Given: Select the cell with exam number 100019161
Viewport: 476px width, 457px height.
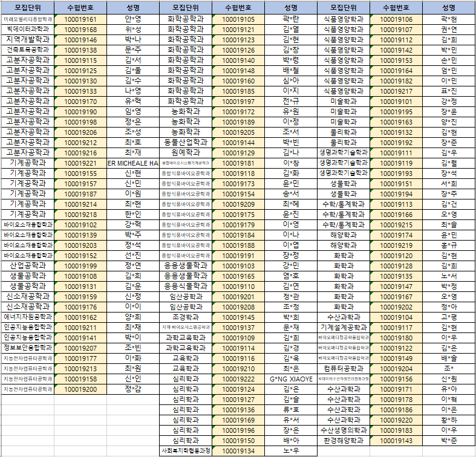Looking at the screenshot, I should [x=80, y=19].
